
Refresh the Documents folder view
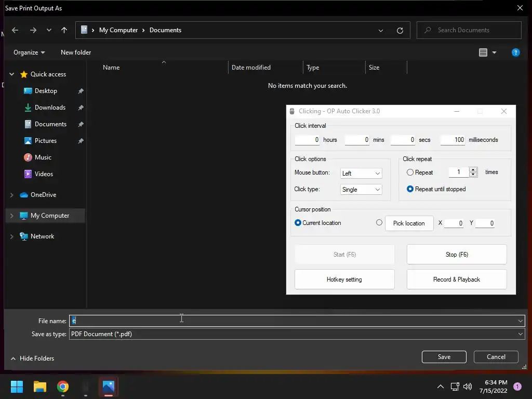click(400, 31)
